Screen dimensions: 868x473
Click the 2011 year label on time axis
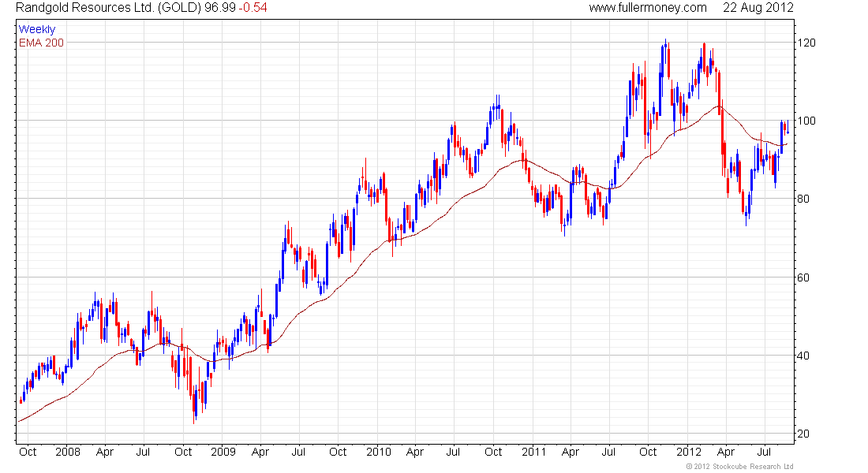click(x=534, y=452)
